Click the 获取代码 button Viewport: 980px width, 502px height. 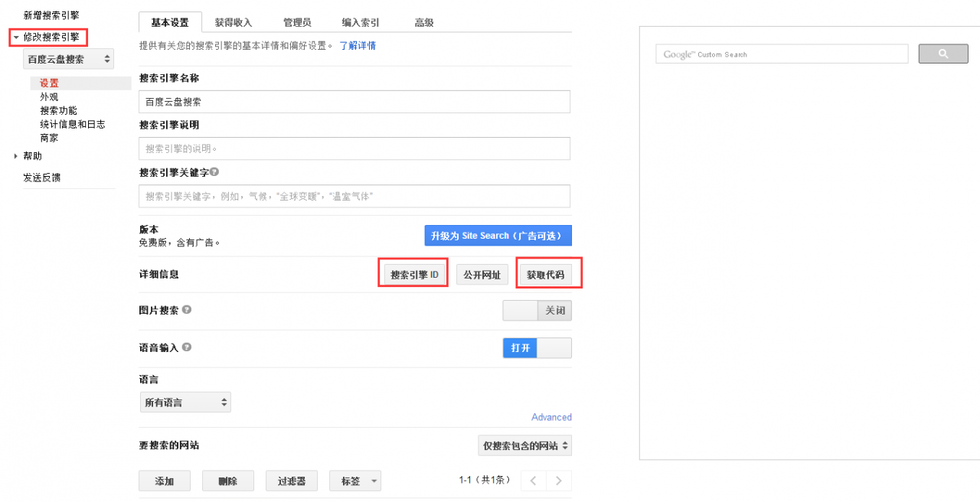[x=545, y=274]
